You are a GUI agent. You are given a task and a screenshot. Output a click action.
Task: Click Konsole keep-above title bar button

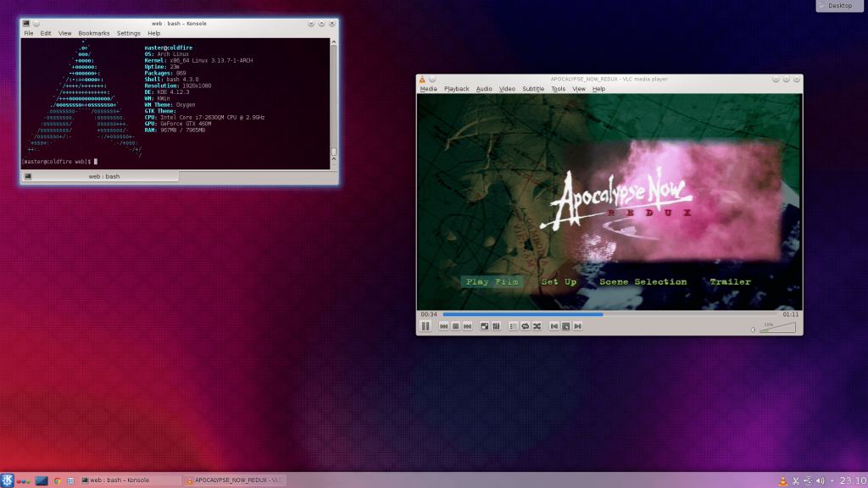[36, 23]
